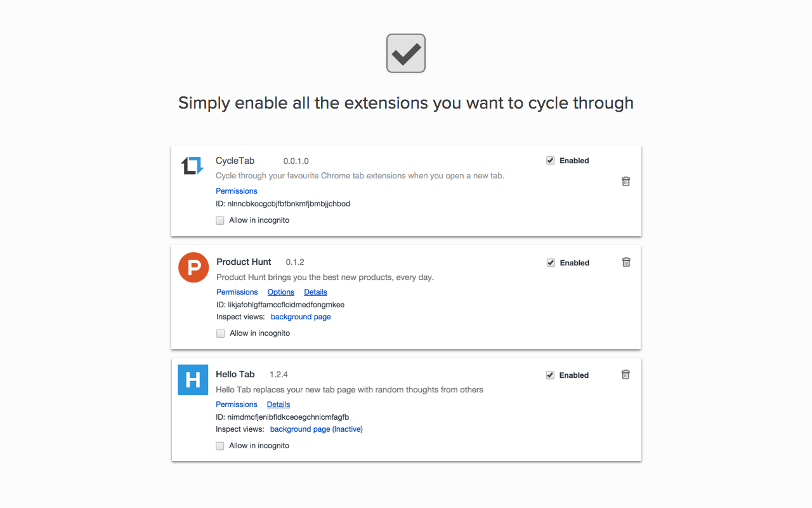Allow CycleTab in incognito
Image resolution: width=812 pixels, height=508 pixels.
pyautogui.click(x=220, y=220)
